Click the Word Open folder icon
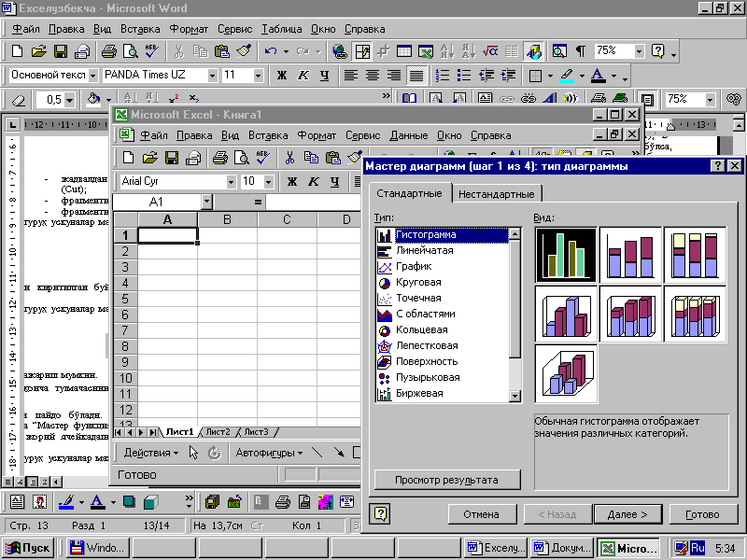This screenshot has height=560, width=747. pos(38,51)
